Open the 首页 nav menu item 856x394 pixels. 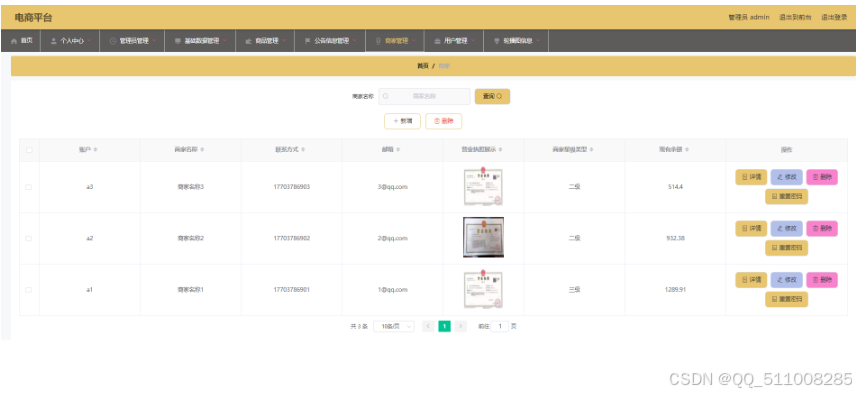(x=21, y=41)
